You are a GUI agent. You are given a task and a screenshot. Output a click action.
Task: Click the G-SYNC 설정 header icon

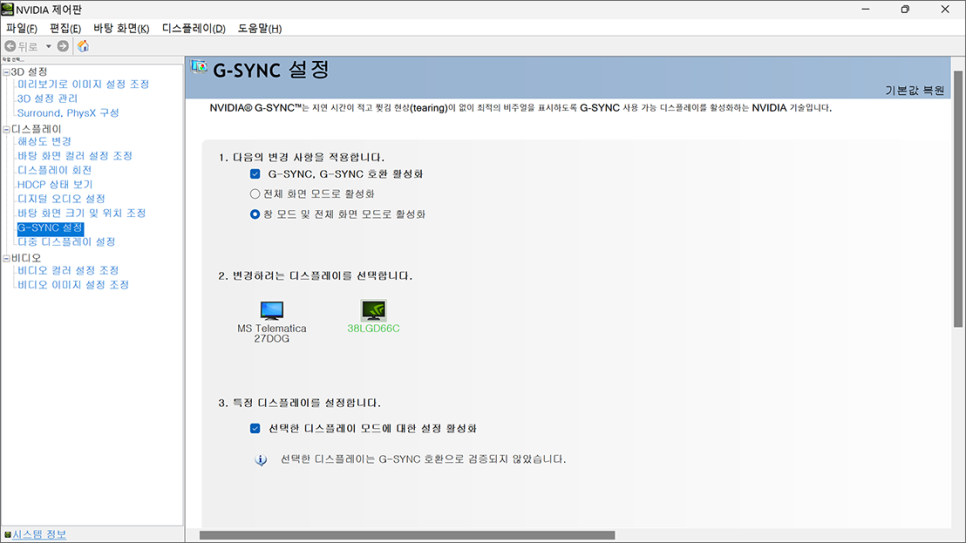click(x=199, y=68)
